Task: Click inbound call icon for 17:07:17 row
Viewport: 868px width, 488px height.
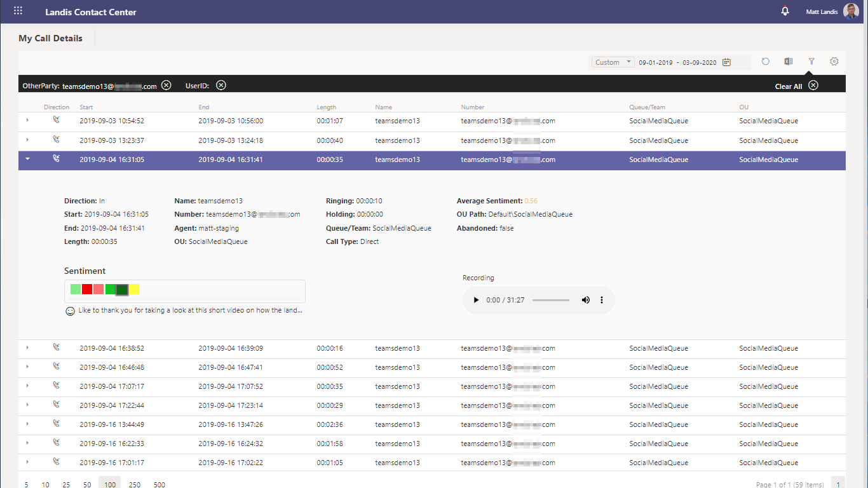Action: point(57,385)
